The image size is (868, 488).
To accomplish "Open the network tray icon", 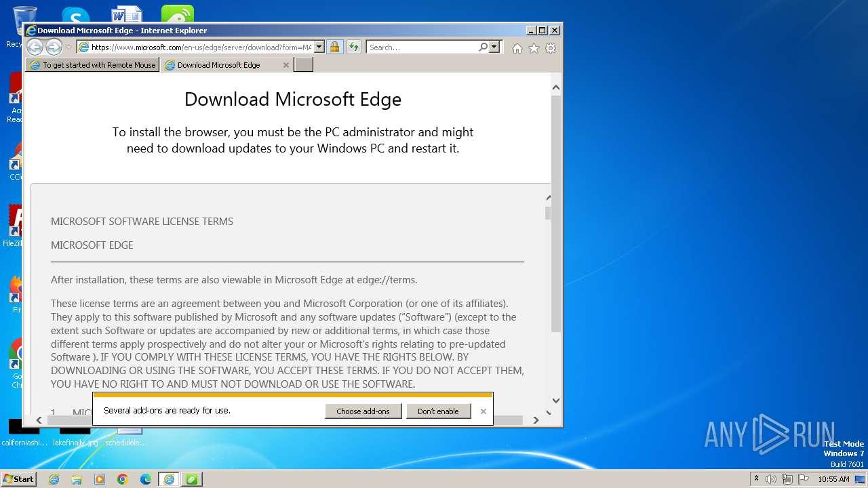I will (x=787, y=479).
